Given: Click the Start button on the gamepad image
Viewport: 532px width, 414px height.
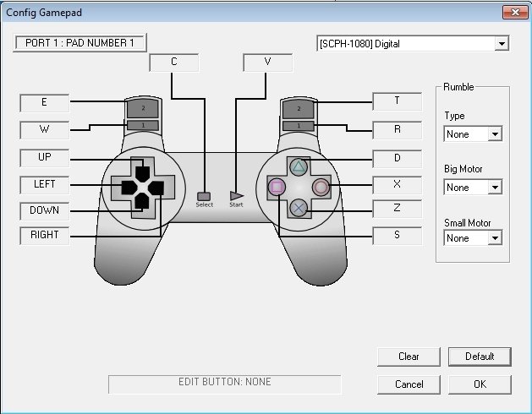Looking at the screenshot, I should coord(236,196).
